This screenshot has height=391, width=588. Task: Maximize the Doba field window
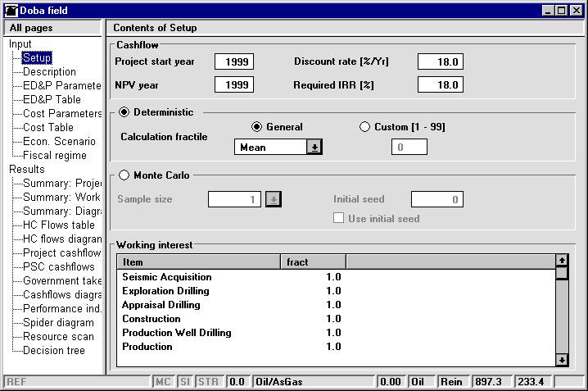point(561,11)
